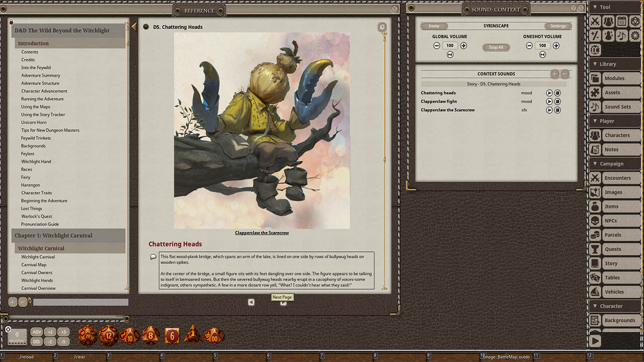Mute Global Volume in the Syrinscape window

[x=450, y=54]
